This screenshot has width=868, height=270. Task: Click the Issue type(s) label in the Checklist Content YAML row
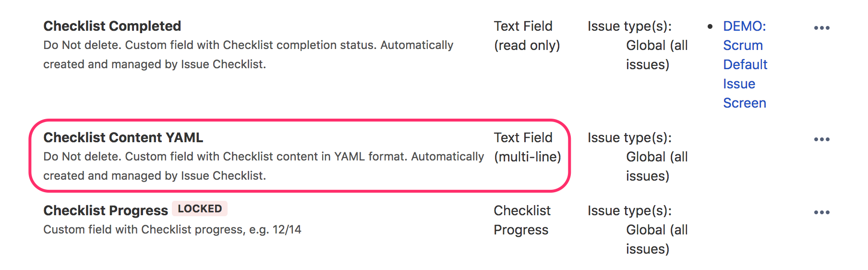(629, 137)
